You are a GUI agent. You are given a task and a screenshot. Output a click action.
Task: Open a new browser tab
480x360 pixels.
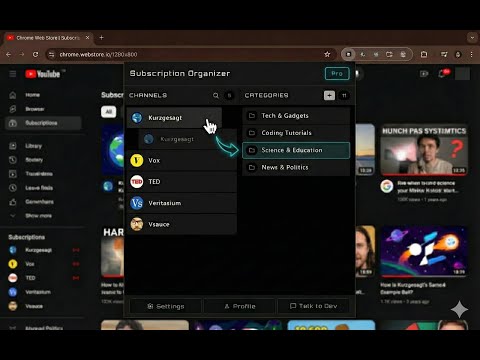[101, 38]
